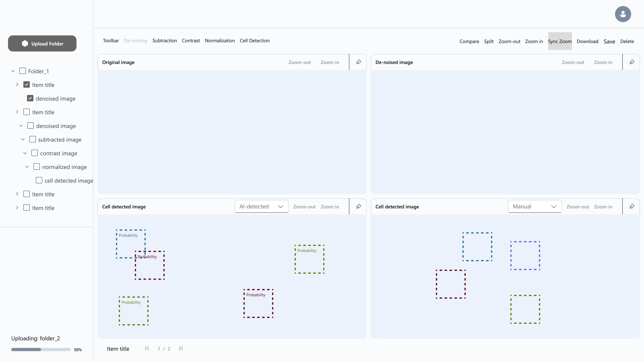Open the Contrast toolbar item
Viewport: 644px width, 362px height.
[x=191, y=40]
